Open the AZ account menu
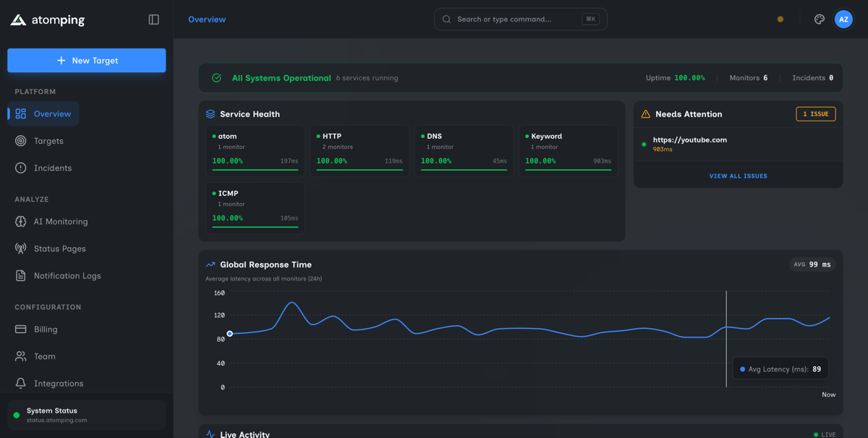The image size is (868, 438). 843,19
